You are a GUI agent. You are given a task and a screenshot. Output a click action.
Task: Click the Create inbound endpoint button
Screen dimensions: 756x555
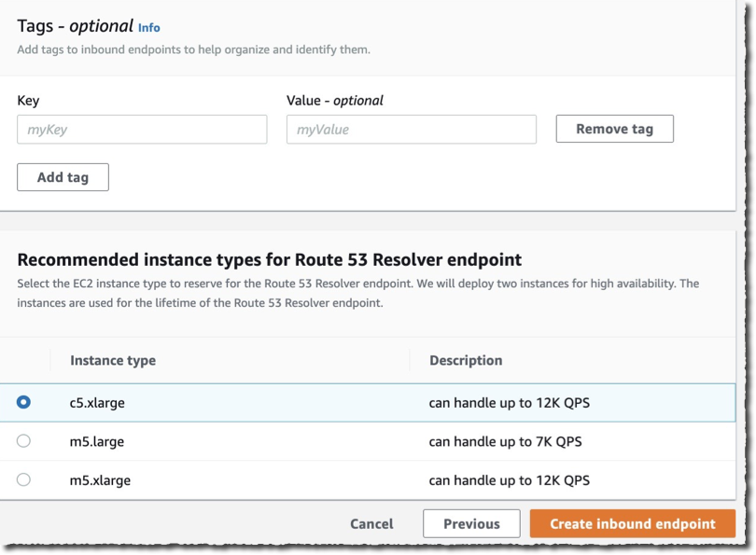(x=631, y=523)
